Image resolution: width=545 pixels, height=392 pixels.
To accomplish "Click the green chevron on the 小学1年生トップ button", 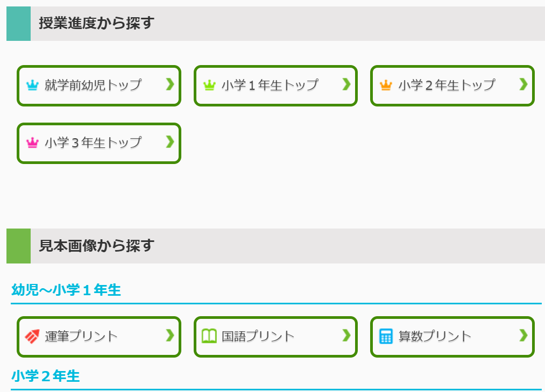I will (x=346, y=84).
